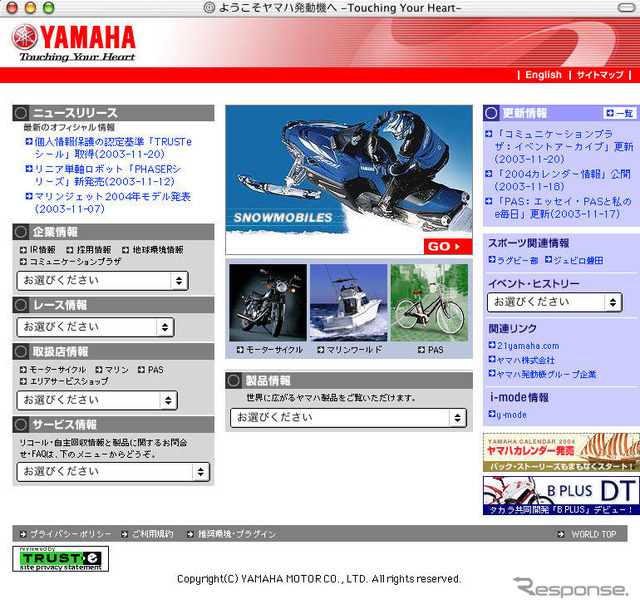Screen dimensions: 640x609
Task: Open the ヤマハ発動機グループ企業 link
Action: tap(547, 374)
